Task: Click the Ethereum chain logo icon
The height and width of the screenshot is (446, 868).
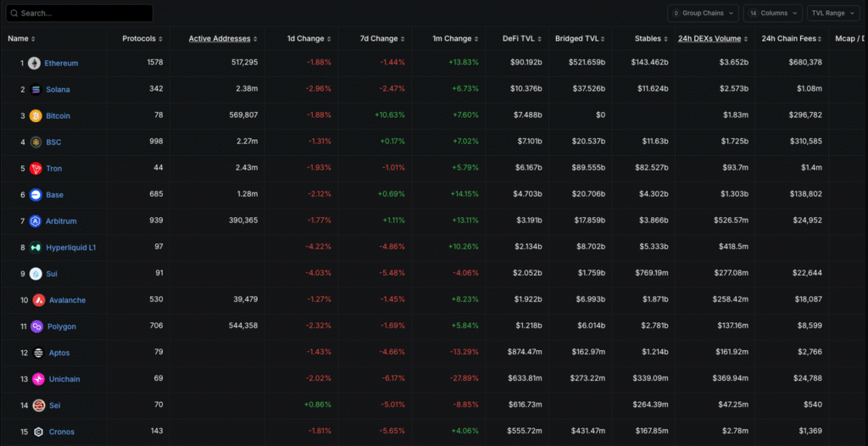Action: coord(34,63)
